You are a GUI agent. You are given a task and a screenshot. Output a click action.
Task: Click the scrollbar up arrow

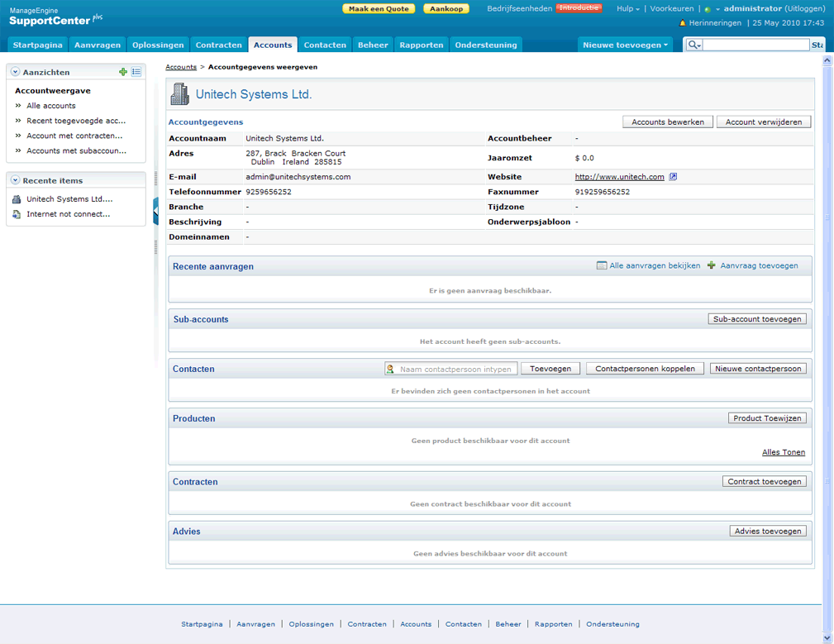point(827,60)
